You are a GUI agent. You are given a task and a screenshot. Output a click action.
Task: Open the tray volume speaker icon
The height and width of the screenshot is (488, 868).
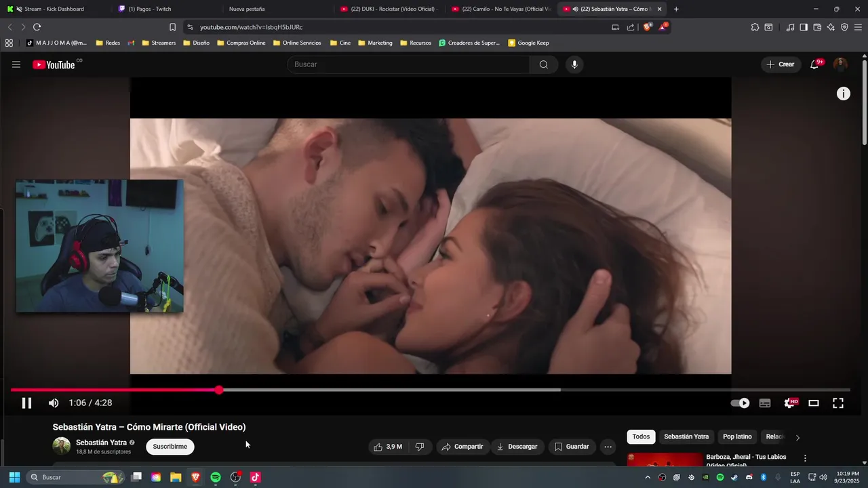[x=823, y=477]
